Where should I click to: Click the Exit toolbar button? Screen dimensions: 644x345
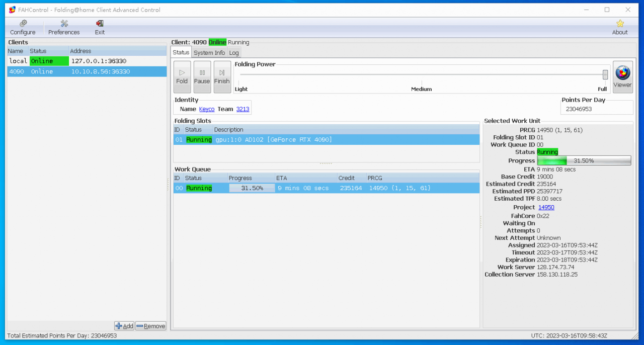(x=100, y=28)
